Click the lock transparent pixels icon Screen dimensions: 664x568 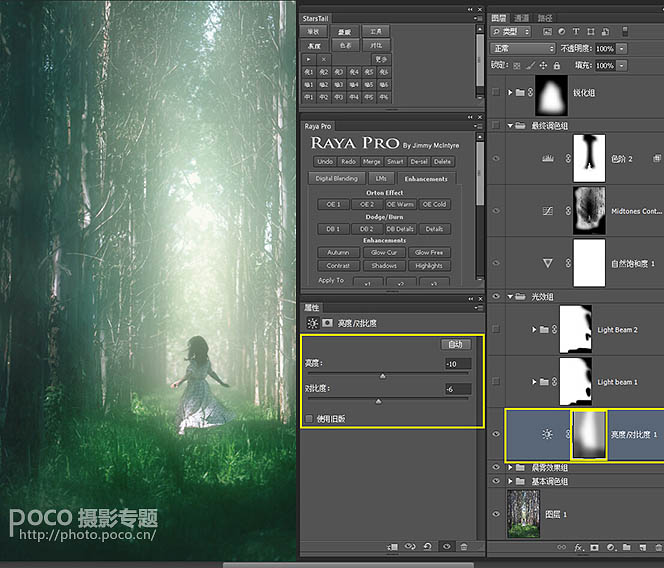(x=517, y=66)
